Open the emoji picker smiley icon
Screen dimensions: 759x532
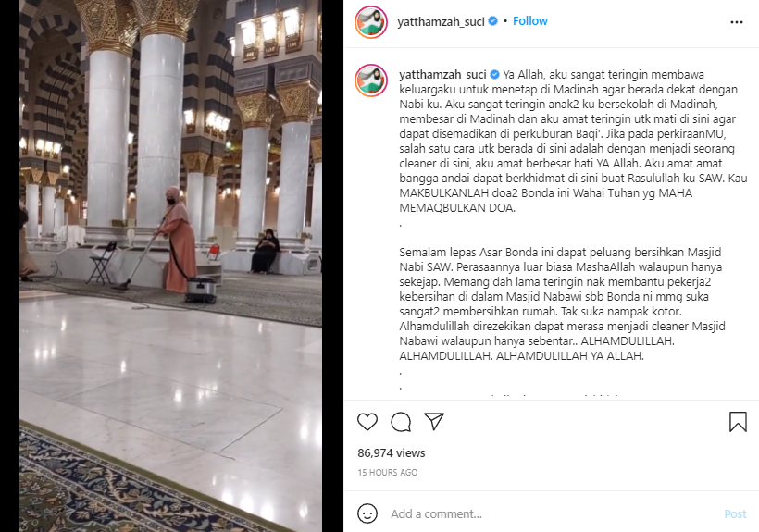click(x=367, y=513)
